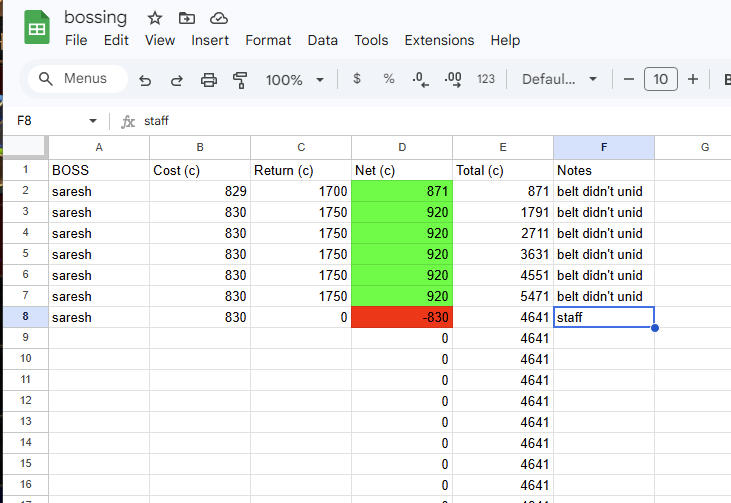
Task: Select the cell with cost 829
Action: pyautogui.click(x=200, y=191)
